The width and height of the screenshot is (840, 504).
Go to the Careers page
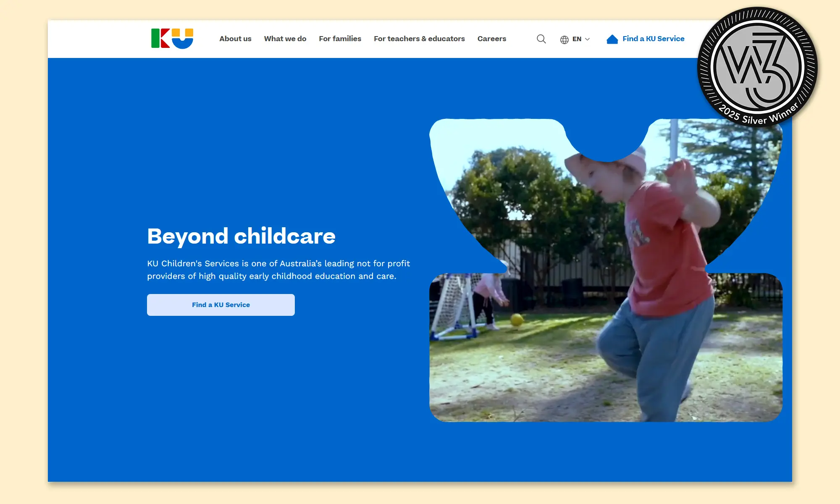491,39
